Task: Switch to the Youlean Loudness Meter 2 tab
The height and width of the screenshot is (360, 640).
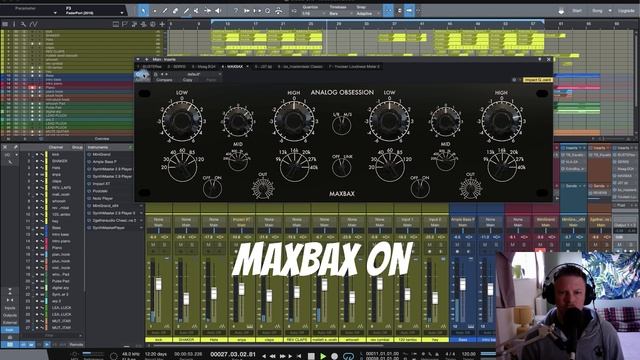Action: 354,67
